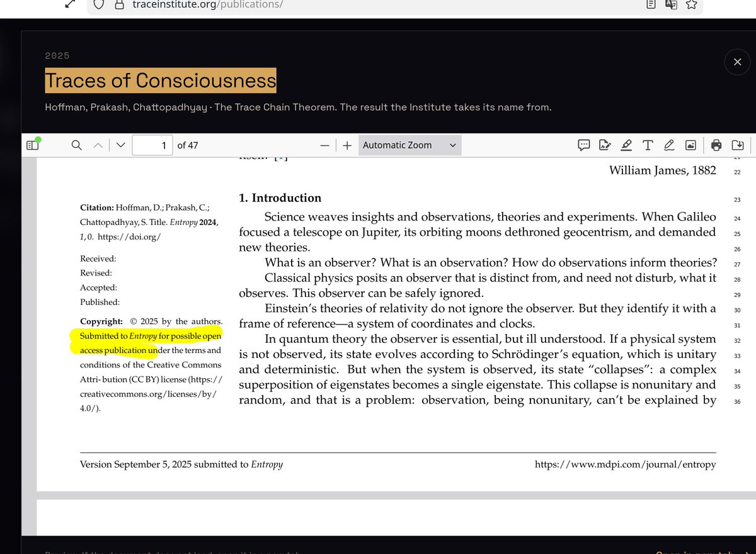This screenshot has height=554, width=756.
Task: Print the PDF document
Action: (x=716, y=145)
